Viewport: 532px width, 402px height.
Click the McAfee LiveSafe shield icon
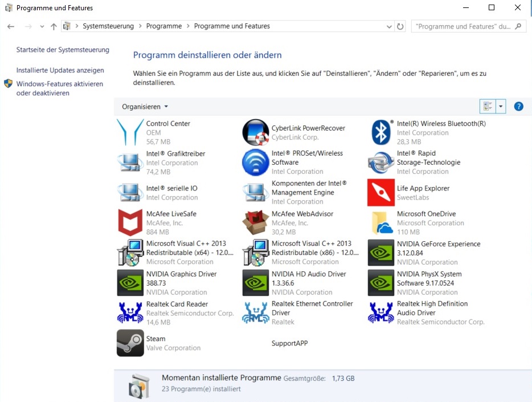[130, 223]
